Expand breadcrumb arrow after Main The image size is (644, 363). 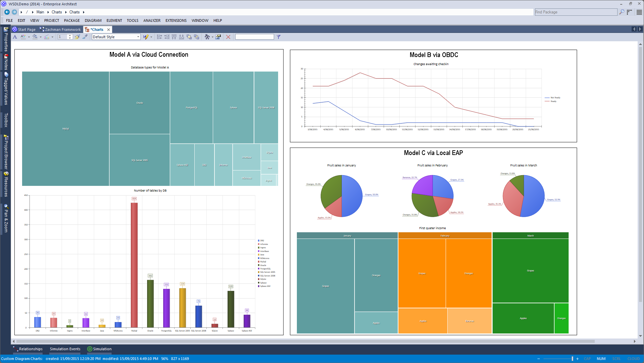point(48,12)
